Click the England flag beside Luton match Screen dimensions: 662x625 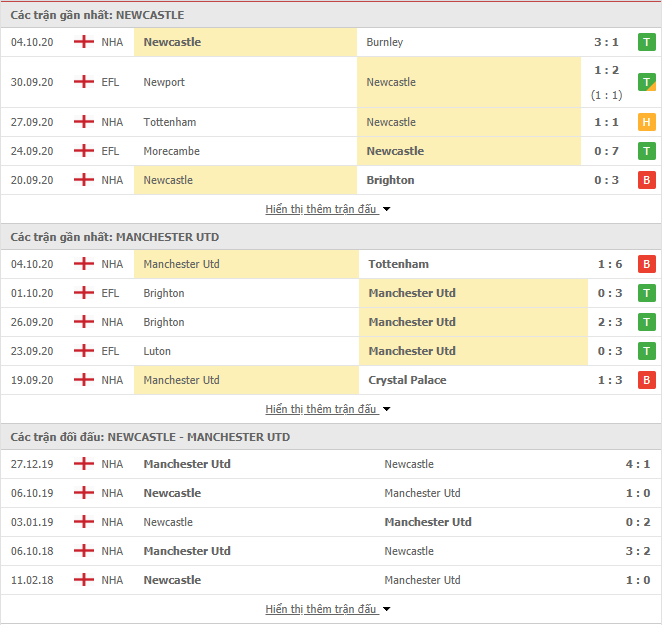coord(84,351)
